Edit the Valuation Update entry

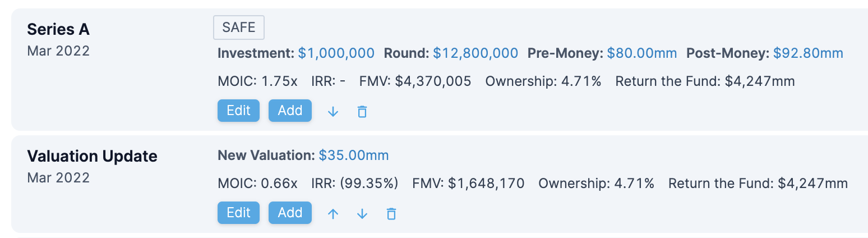click(238, 213)
